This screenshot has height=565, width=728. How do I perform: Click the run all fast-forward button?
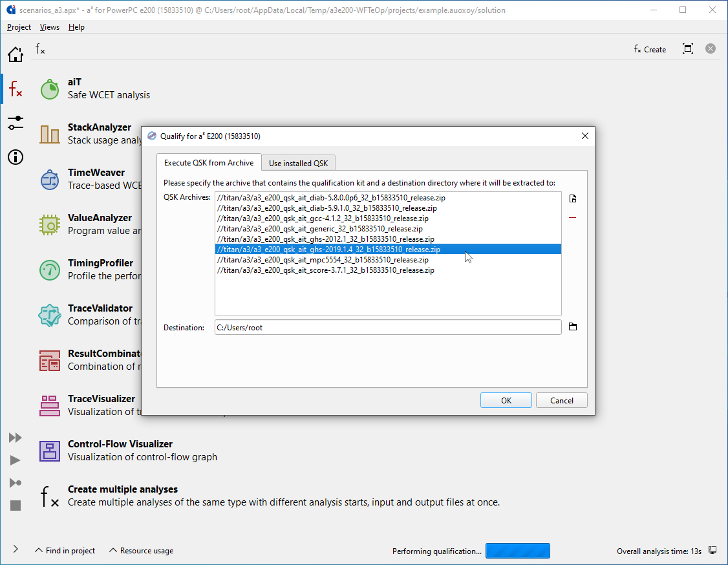[16, 438]
